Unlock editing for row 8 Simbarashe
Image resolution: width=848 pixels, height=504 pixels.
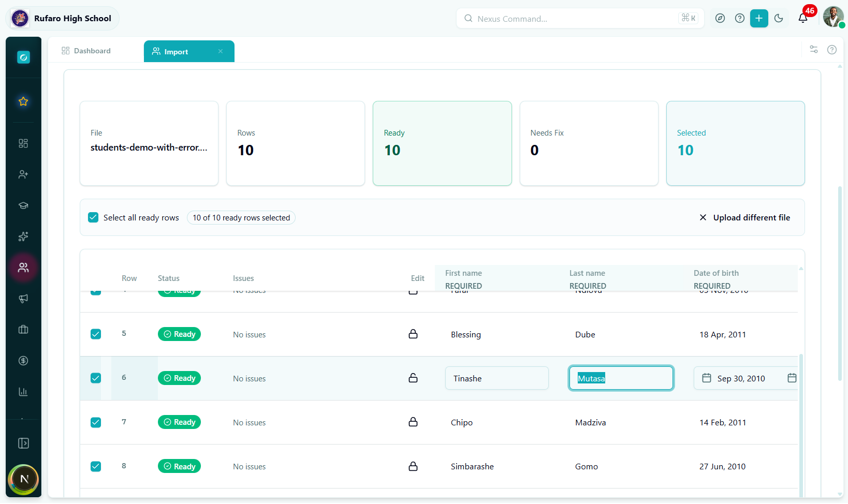tap(413, 466)
